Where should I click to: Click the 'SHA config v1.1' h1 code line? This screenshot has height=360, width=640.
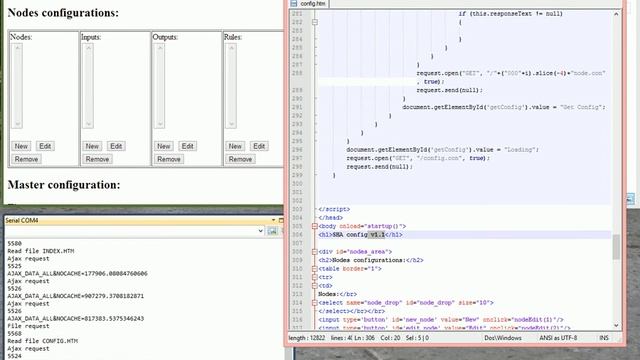[360, 235]
